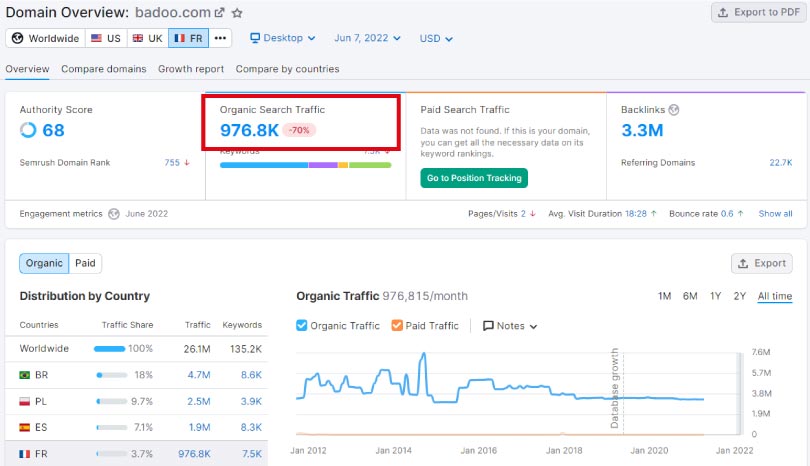Open Jun 7, 2022 date dropdown

coord(367,38)
